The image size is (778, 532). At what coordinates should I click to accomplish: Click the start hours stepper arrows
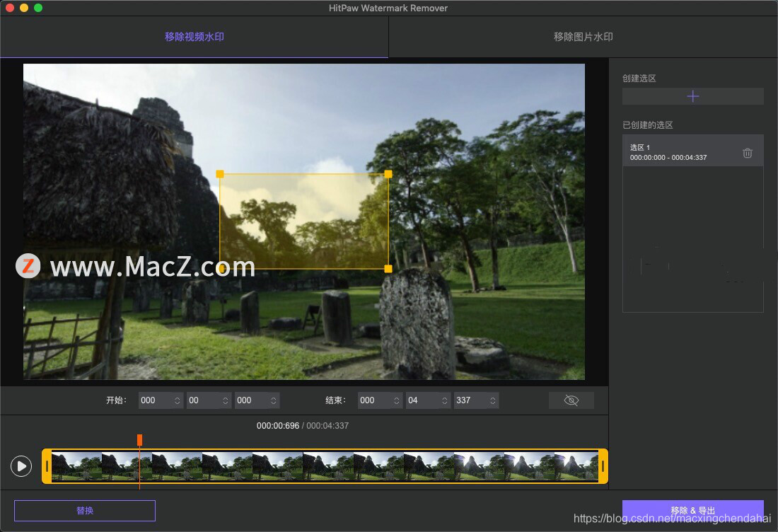[x=177, y=400]
